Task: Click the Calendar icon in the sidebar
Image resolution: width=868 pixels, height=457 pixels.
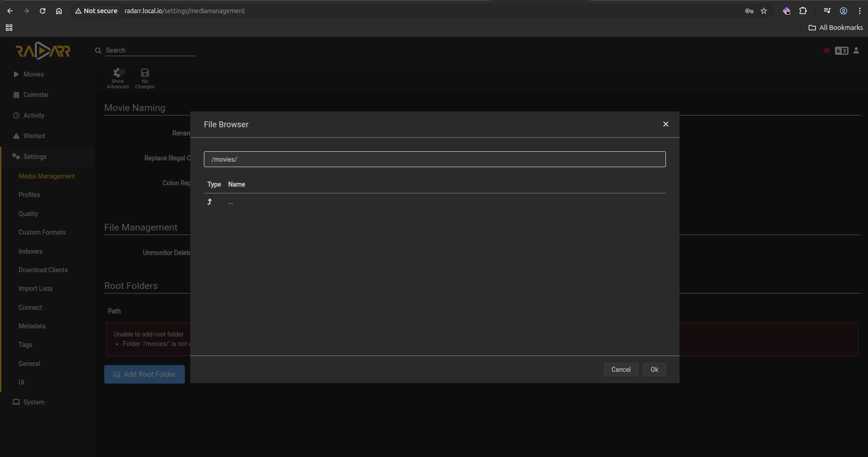Action: click(x=16, y=95)
